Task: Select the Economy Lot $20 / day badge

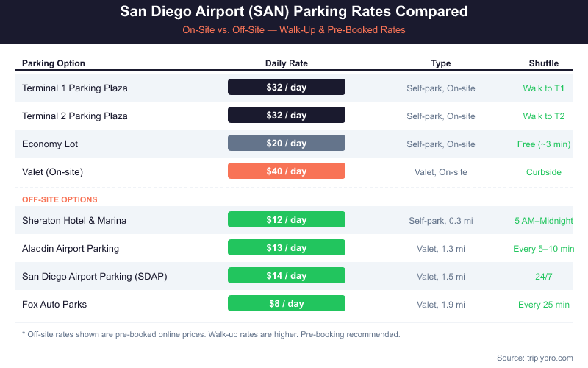Action: pos(287,144)
